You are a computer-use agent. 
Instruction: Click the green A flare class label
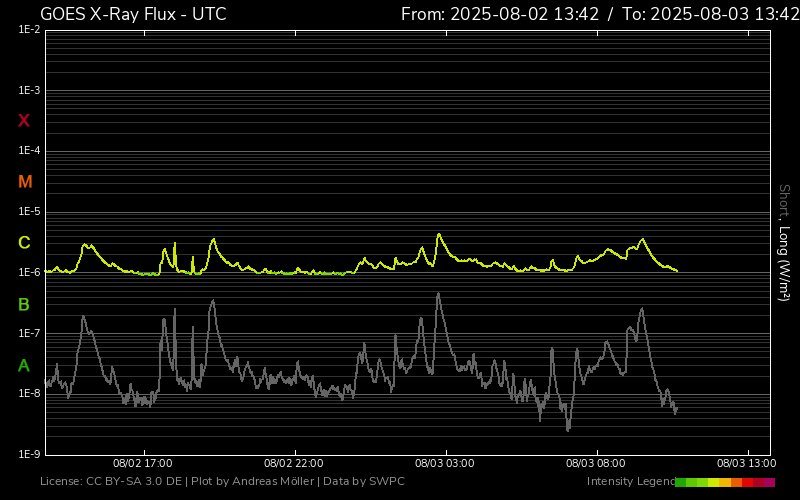point(24,365)
